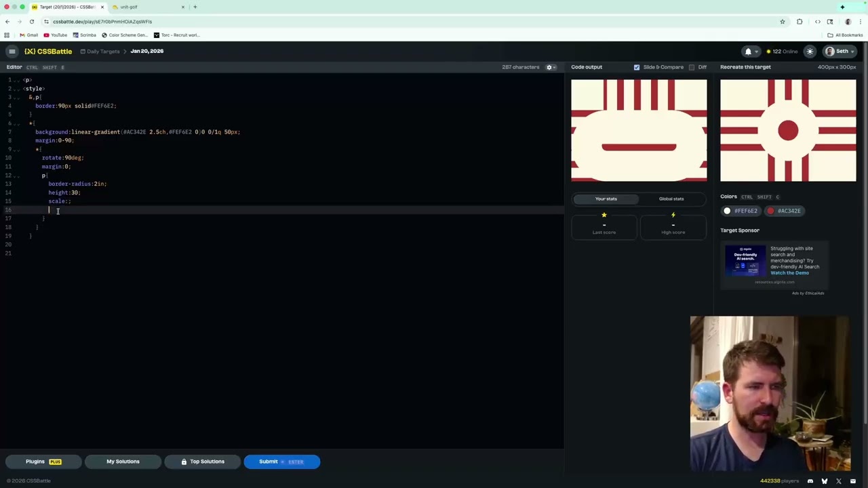Image resolution: width=868 pixels, height=488 pixels.
Task: Open the YouTube bookmark
Action: click(56, 35)
